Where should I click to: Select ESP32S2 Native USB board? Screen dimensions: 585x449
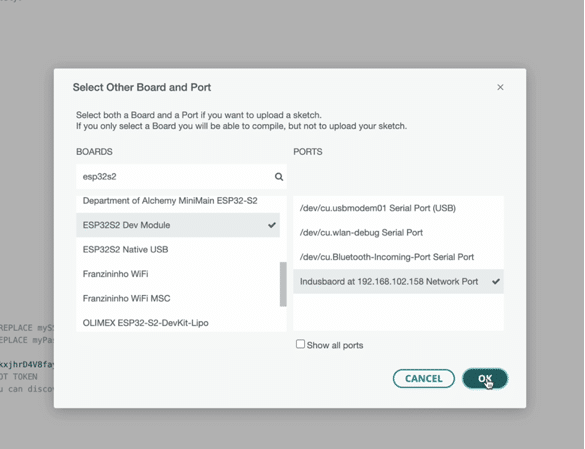178,249
